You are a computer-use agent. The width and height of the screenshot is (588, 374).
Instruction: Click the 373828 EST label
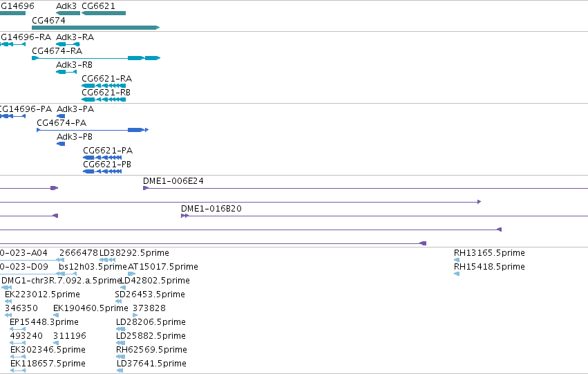pyautogui.click(x=149, y=308)
